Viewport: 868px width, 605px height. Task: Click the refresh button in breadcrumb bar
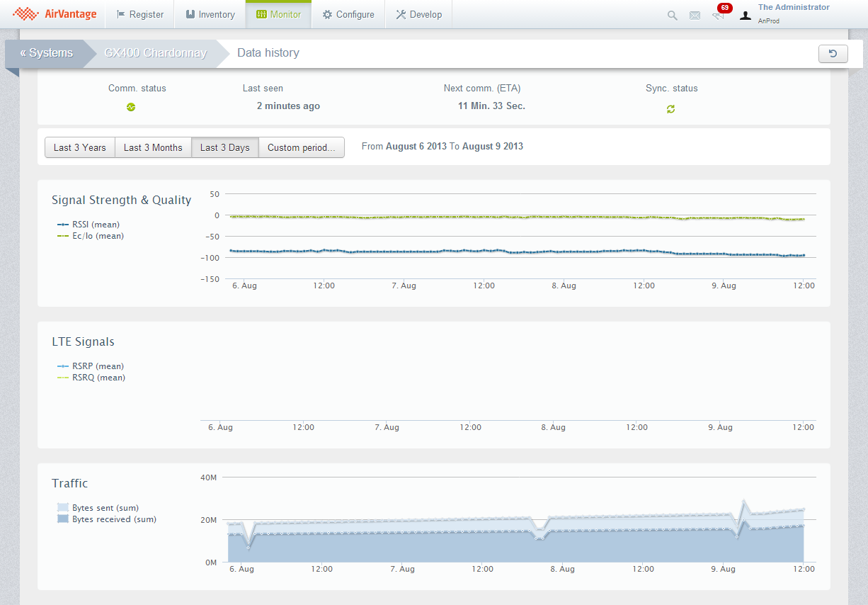[x=833, y=54]
